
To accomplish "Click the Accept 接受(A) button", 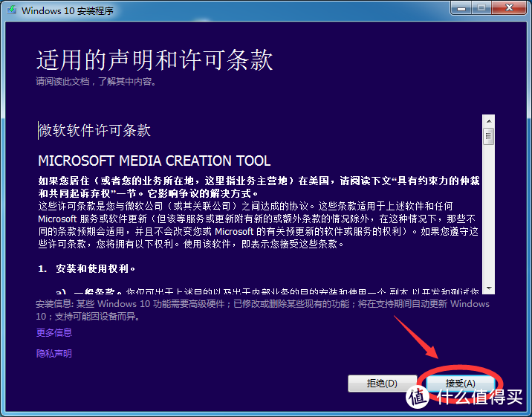I will (x=460, y=384).
